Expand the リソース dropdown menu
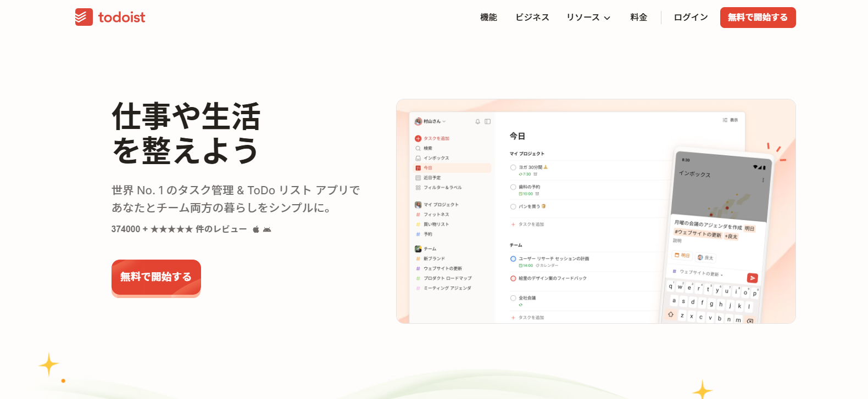868x399 pixels. coord(588,18)
